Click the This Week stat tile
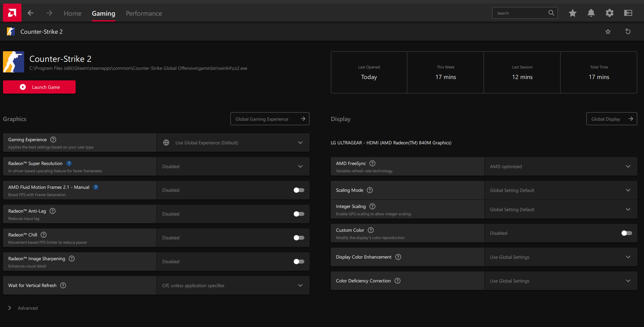 [446, 72]
